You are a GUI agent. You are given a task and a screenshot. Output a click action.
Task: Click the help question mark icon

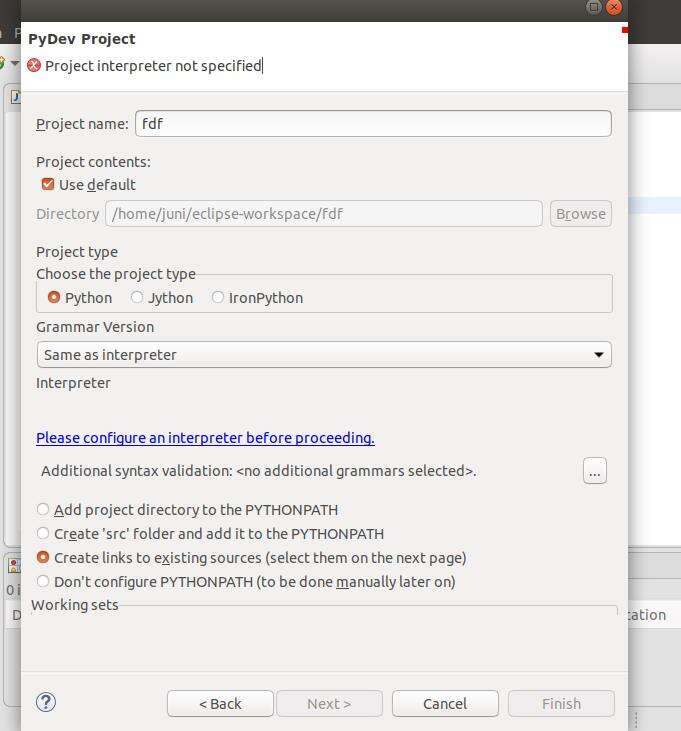pos(46,702)
